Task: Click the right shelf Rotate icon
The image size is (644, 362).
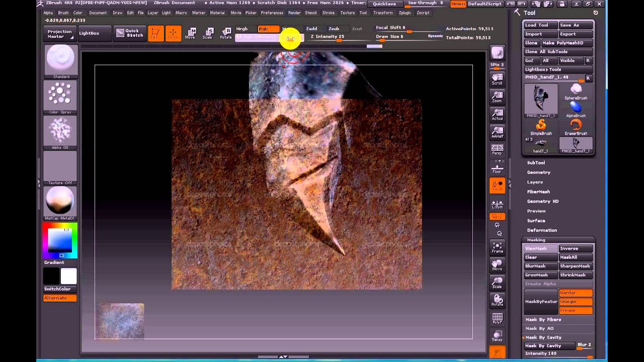Action: point(497,301)
